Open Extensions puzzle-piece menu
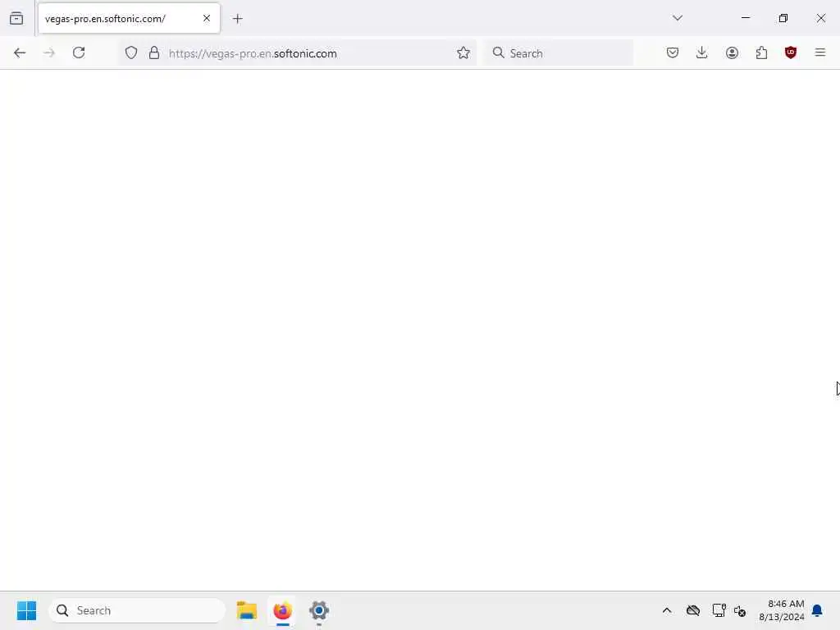This screenshot has width=840, height=630. point(761,52)
